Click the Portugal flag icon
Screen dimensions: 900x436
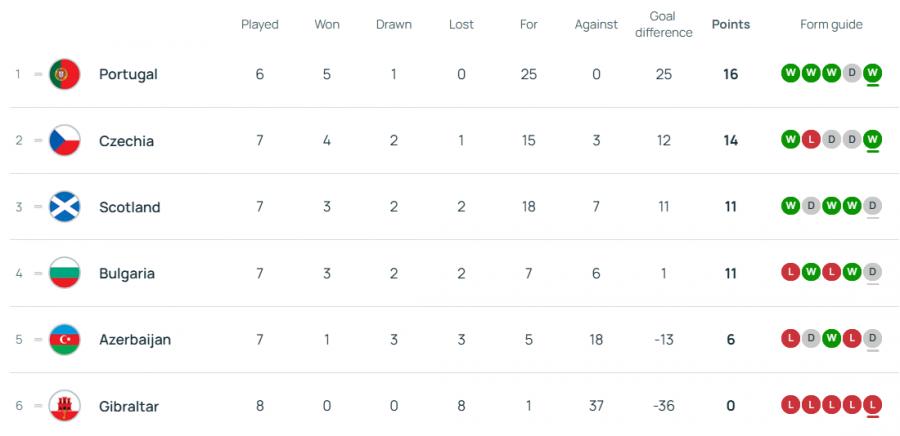tap(65, 74)
